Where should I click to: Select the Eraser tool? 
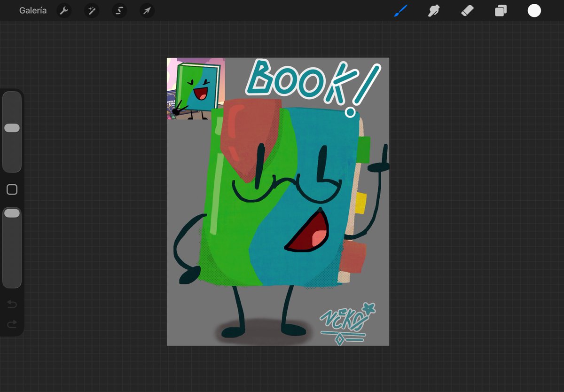point(467,10)
